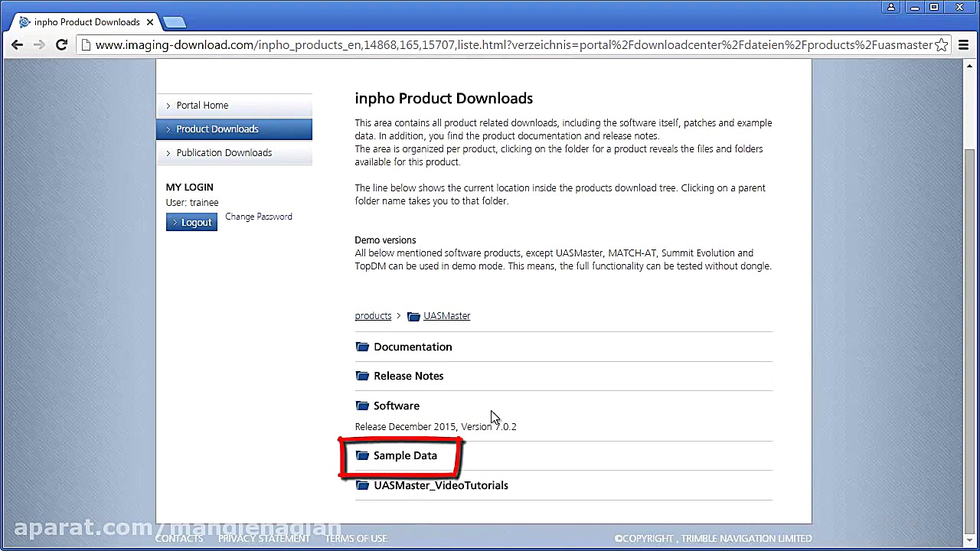
Task: Go back using the navigation arrow
Action: coord(17,44)
